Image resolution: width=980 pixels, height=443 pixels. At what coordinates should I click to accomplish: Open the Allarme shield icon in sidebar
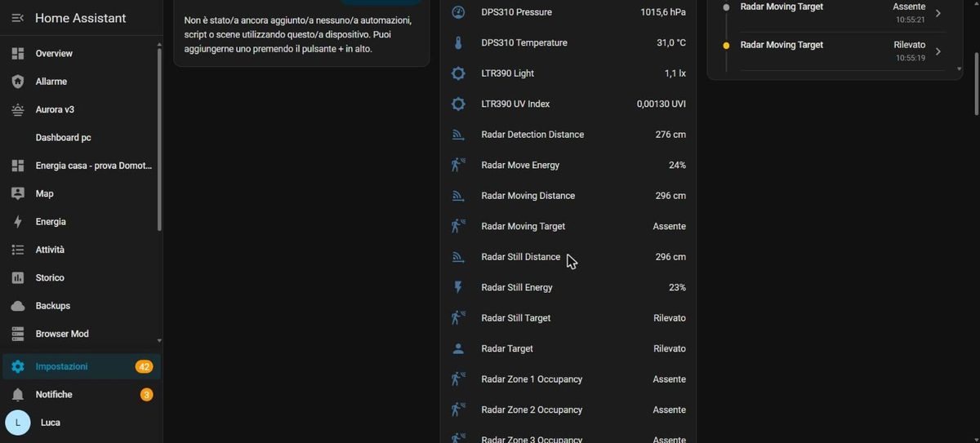click(x=18, y=82)
